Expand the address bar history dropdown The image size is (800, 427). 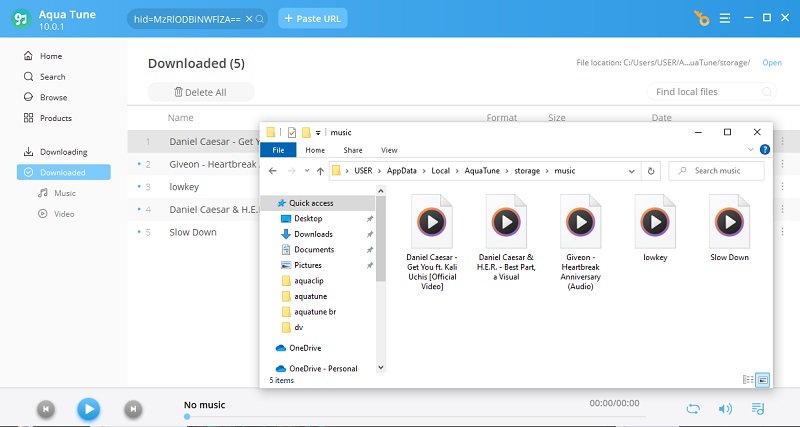tap(632, 171)
